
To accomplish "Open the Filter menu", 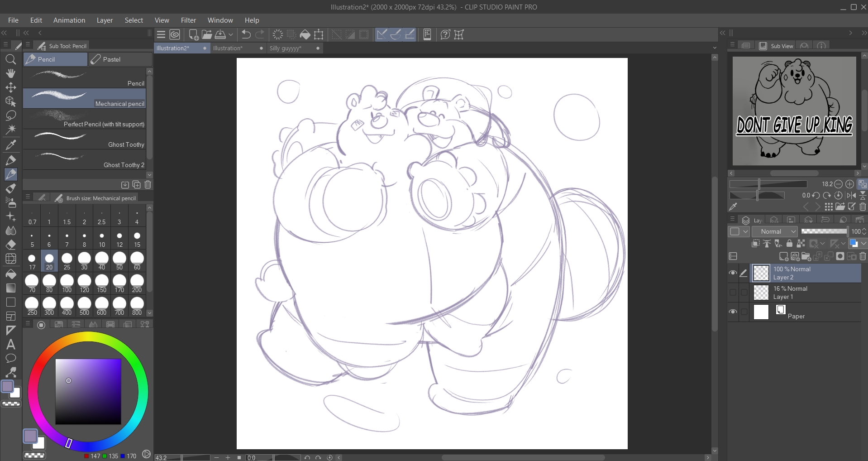I will (x=188, y=20).
